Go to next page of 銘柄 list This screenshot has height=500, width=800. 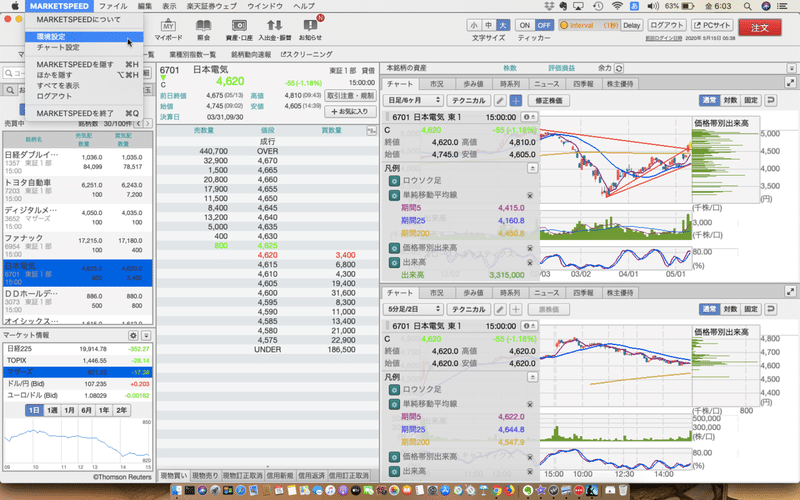tap(147, 123)
